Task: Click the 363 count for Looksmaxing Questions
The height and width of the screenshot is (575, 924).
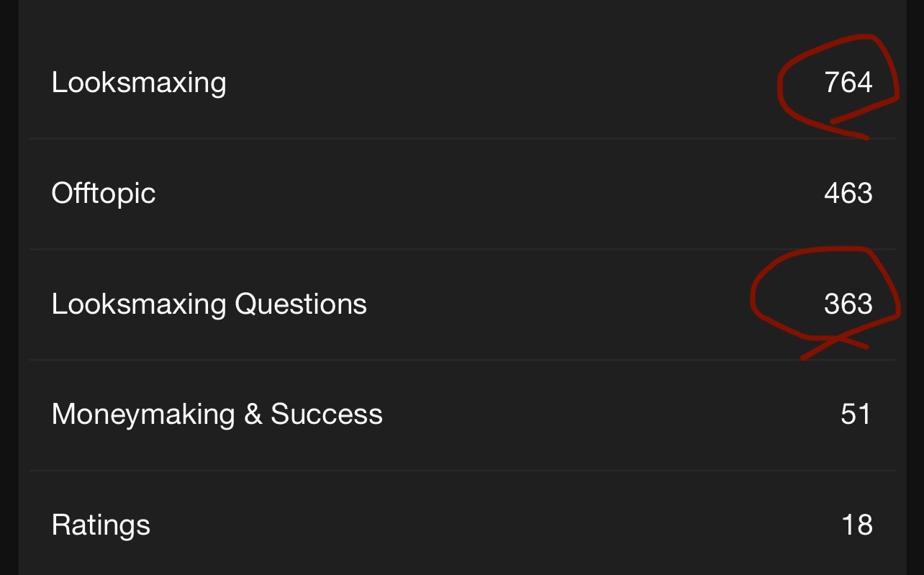Action: (x=848, y=304)
